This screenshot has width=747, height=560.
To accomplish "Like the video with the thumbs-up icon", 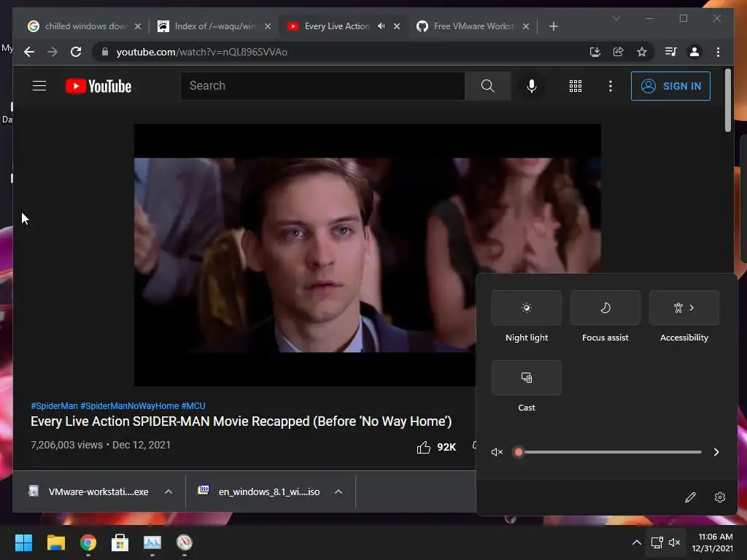I will 424,447.
